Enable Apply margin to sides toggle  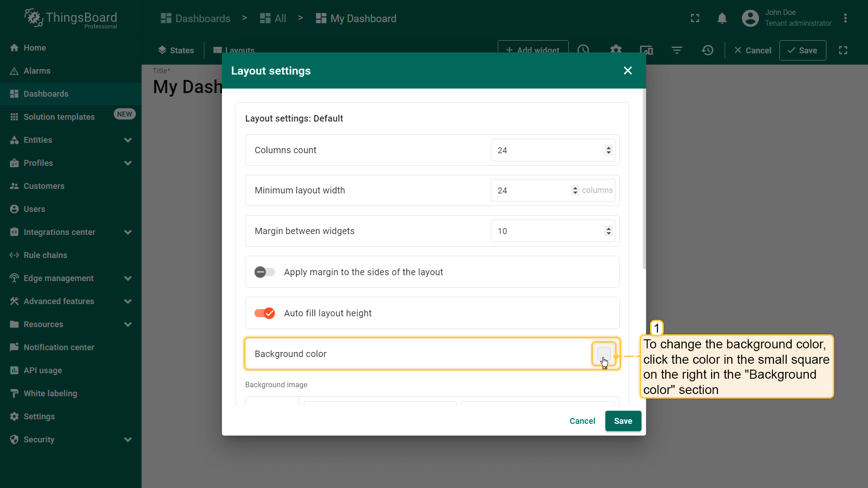pyautogui.click(x=264, y=272)
